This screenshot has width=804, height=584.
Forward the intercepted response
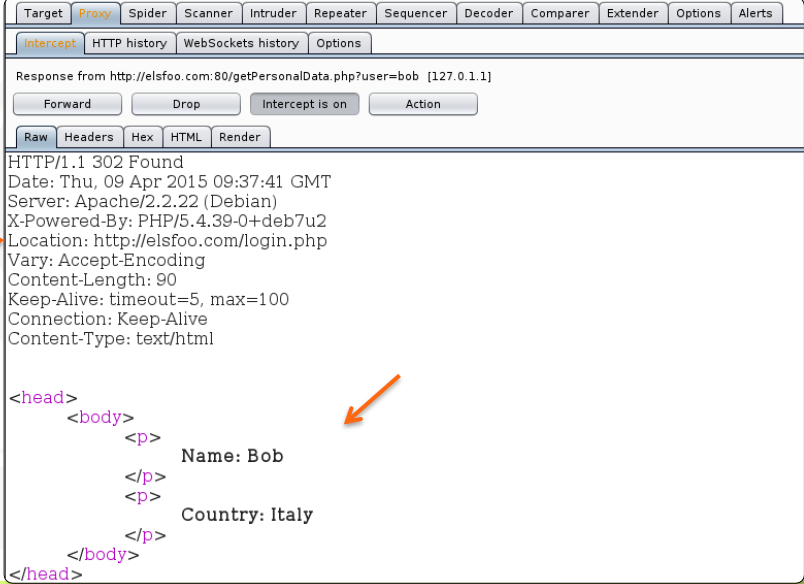(67, 104)
